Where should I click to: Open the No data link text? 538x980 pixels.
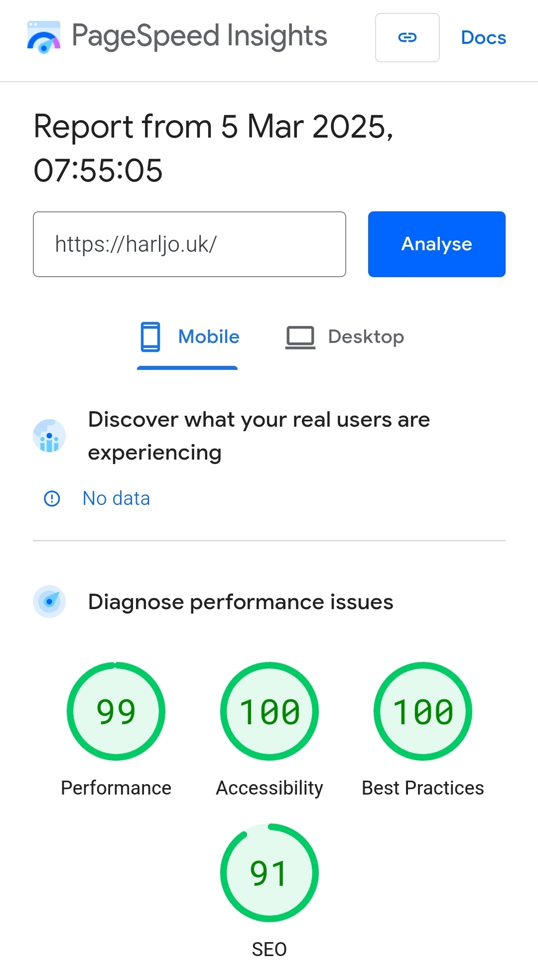click(116, 498)
